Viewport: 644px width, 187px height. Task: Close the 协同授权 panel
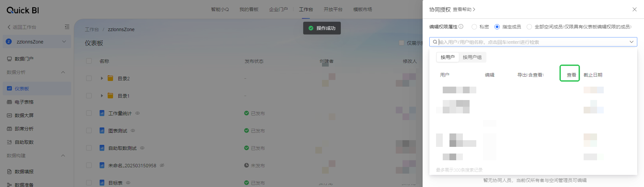[x=634, y=9]
